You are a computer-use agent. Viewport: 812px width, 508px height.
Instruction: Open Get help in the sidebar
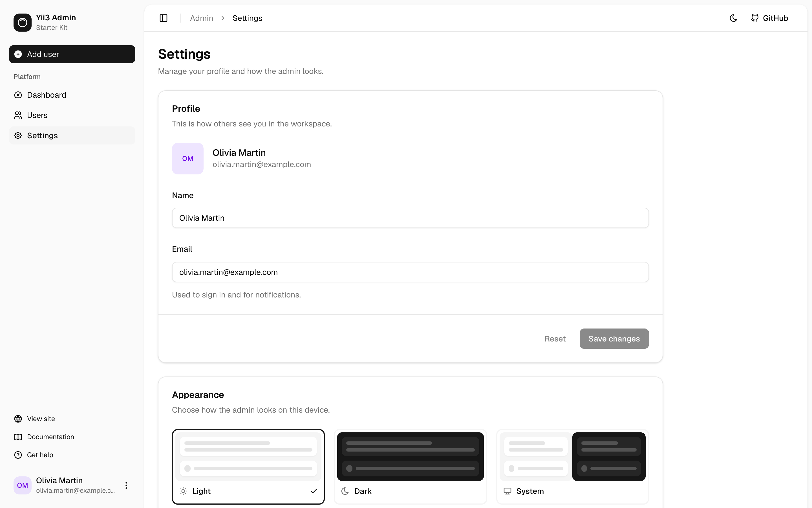click(72, 455)
